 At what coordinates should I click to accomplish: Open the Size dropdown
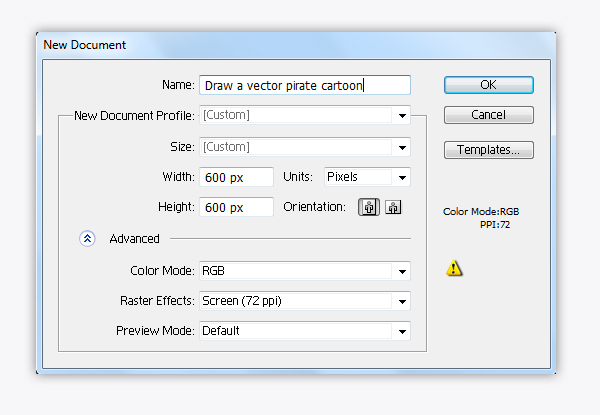(305, 147)
